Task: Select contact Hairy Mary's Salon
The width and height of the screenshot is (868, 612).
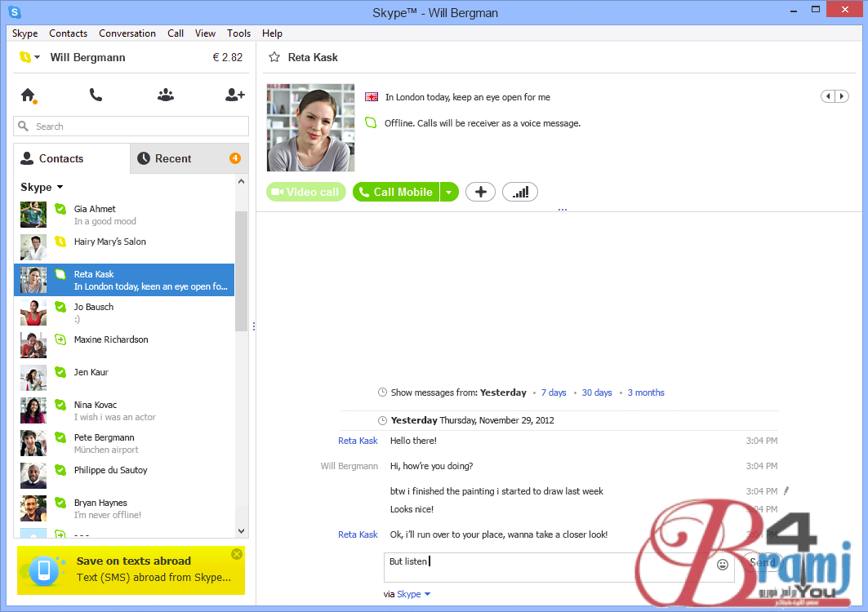Action: point(124,247)
